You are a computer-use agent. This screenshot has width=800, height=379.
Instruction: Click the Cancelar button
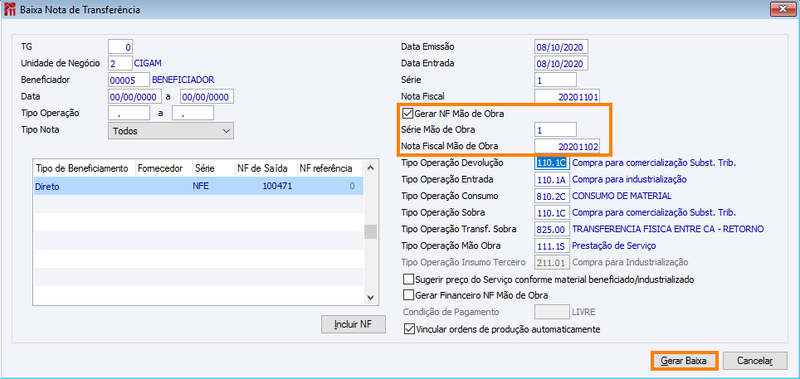pos(755,361)
